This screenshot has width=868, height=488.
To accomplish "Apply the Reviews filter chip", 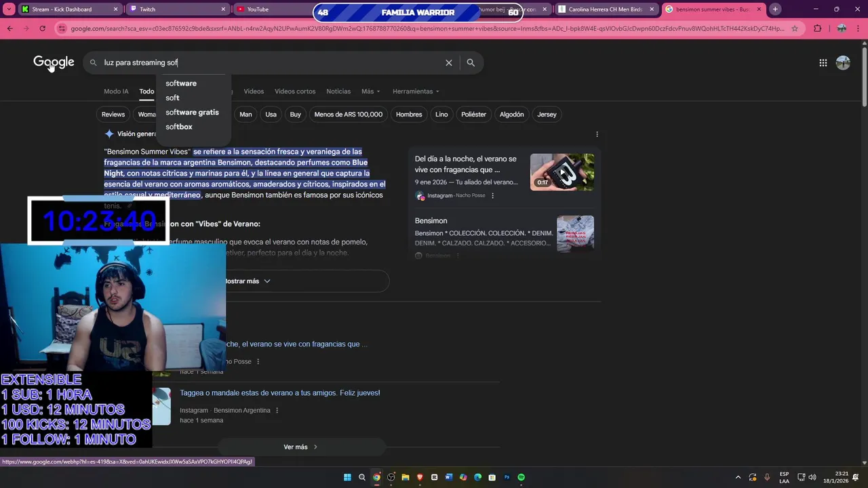I will click(113, 115).
